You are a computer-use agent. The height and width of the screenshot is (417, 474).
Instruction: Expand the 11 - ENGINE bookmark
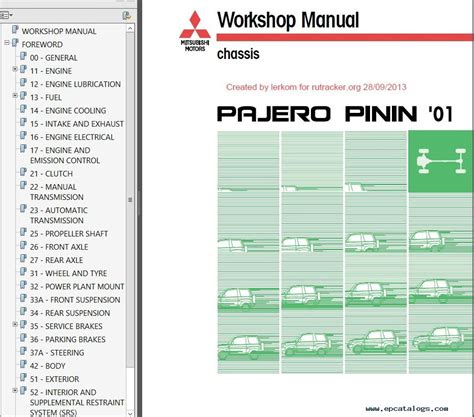[15, 69]
